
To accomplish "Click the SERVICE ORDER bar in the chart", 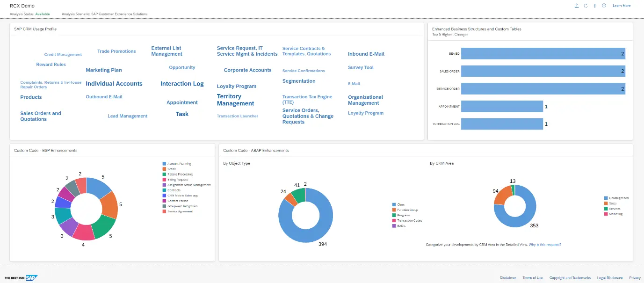I will pyautogui.click(x=543, y=89).
